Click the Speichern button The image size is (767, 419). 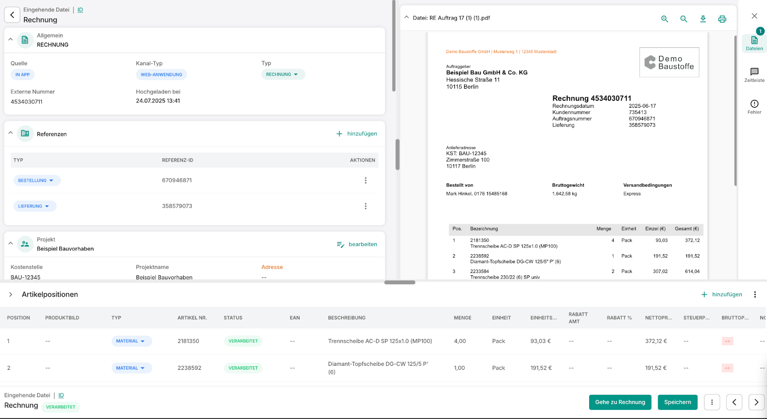pos(677,402)
